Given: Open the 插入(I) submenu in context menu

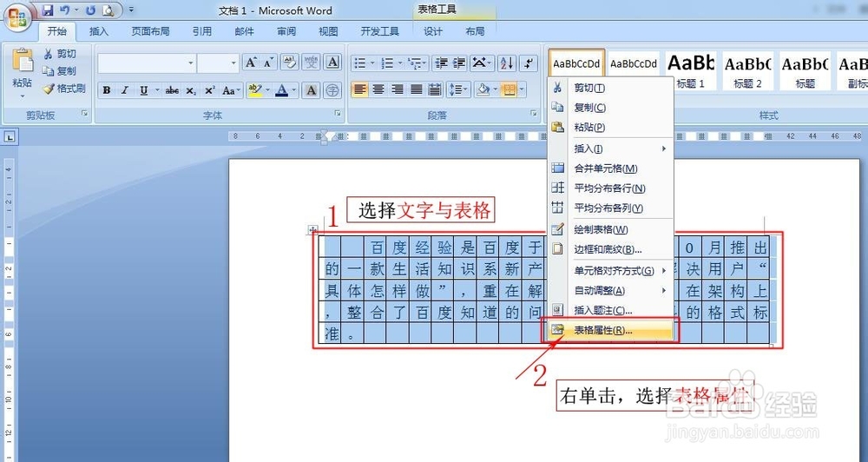Looking at the screenshot, I should (610, 148).
